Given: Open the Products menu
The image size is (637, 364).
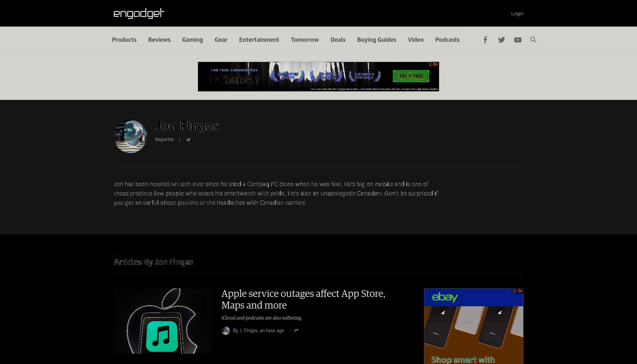Looking at the screenshot, I should tap(124, 40).
